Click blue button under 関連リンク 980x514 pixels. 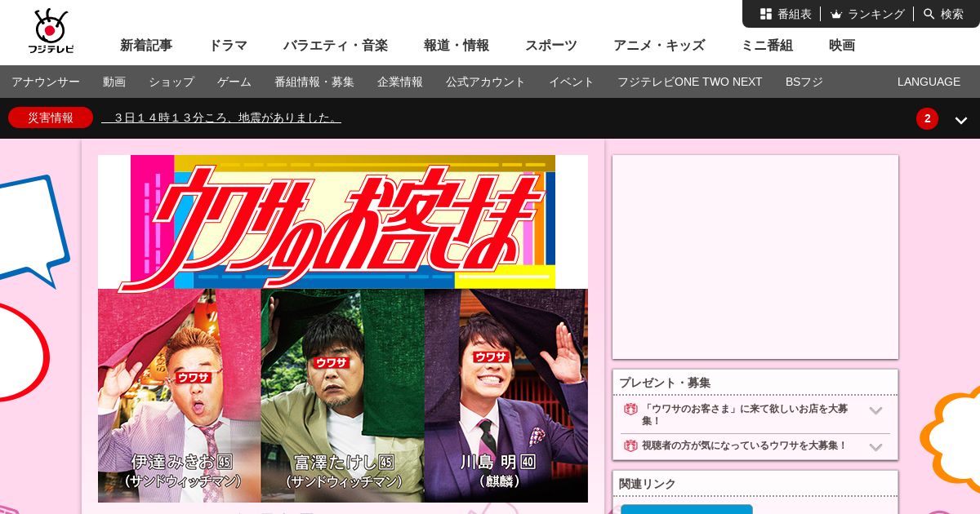click(687, 509)
